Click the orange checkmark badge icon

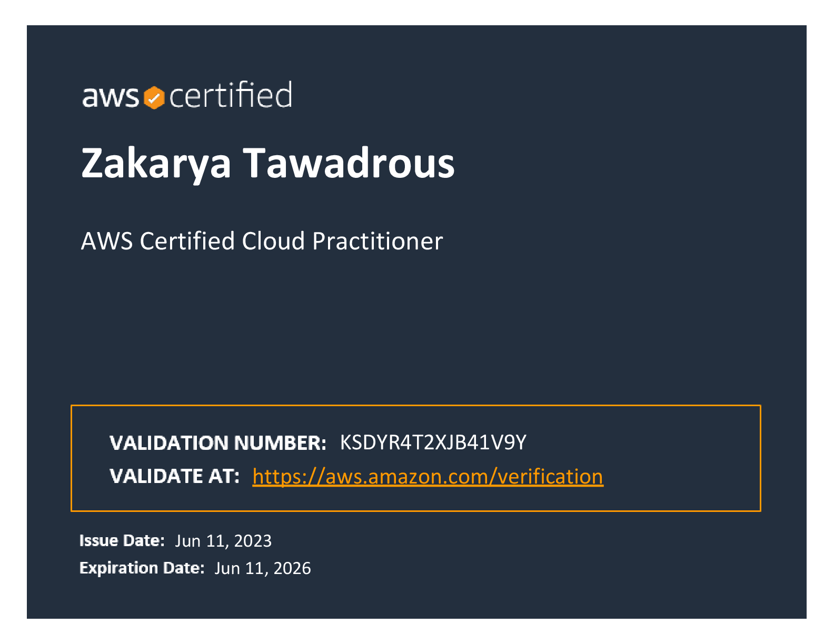pos(154,98)
